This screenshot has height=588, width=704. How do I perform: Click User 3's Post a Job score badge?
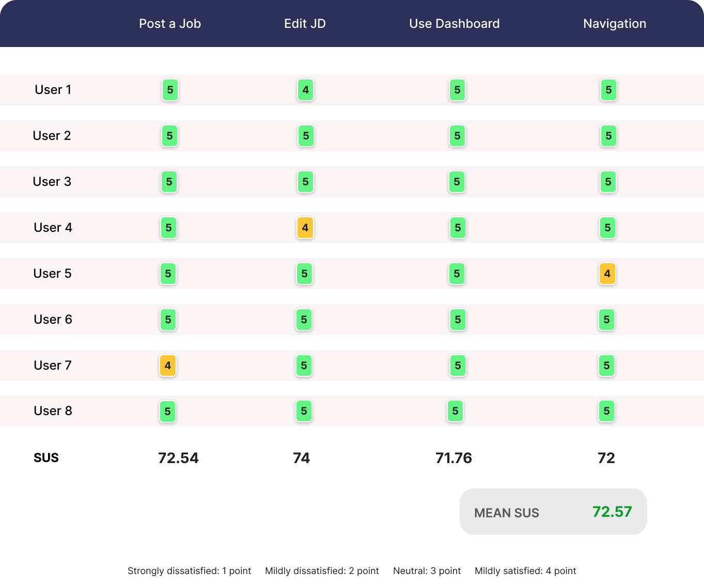(x=169, y=182)
